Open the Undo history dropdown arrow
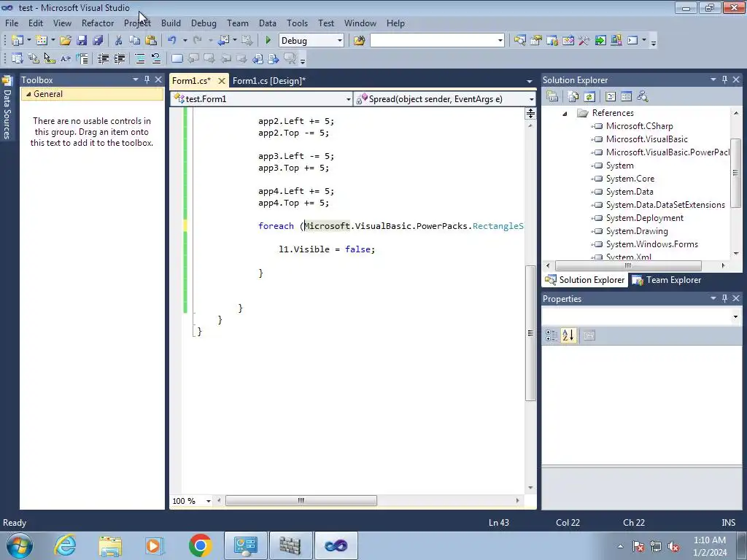 (x=185, y=41)
